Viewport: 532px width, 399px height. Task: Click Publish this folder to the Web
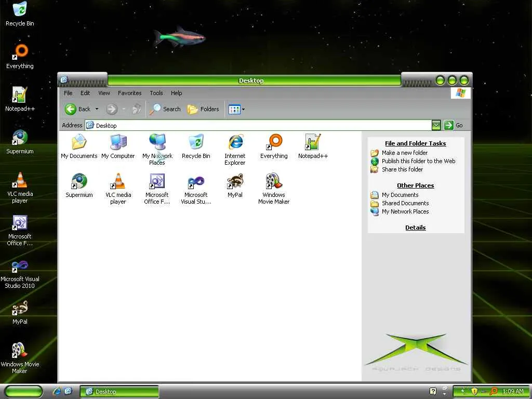pyautogui.click(x=418, y=161)
